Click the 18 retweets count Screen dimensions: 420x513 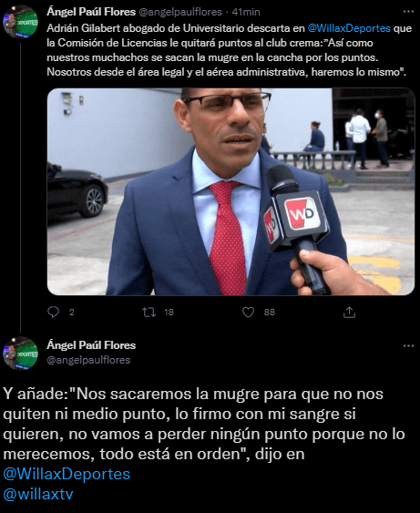pos(169,313)
